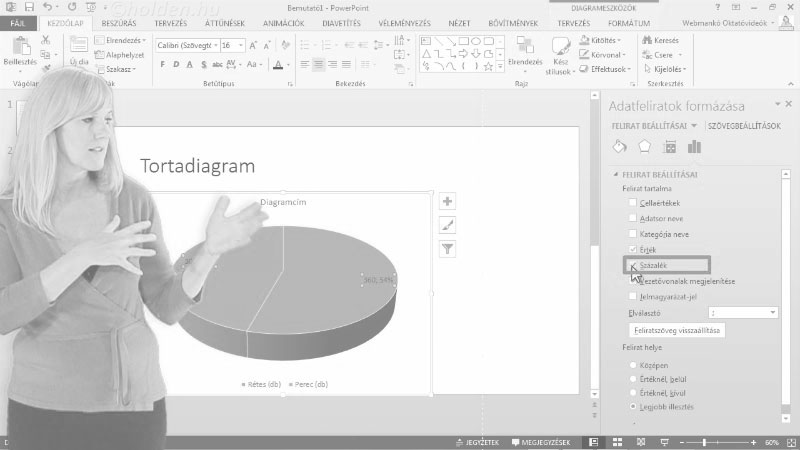The height and width of the screenshot is (450, 800).
Task: Open MEGJEGYZÉSEK comments in status bar
Action: click(541, 442)
